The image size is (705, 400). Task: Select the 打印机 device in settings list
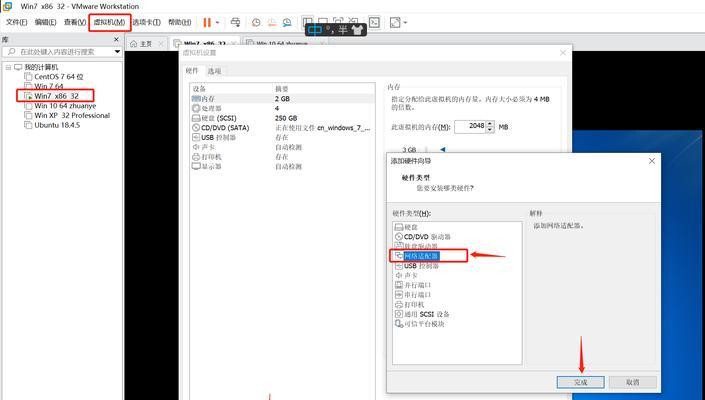coord(282,157)
